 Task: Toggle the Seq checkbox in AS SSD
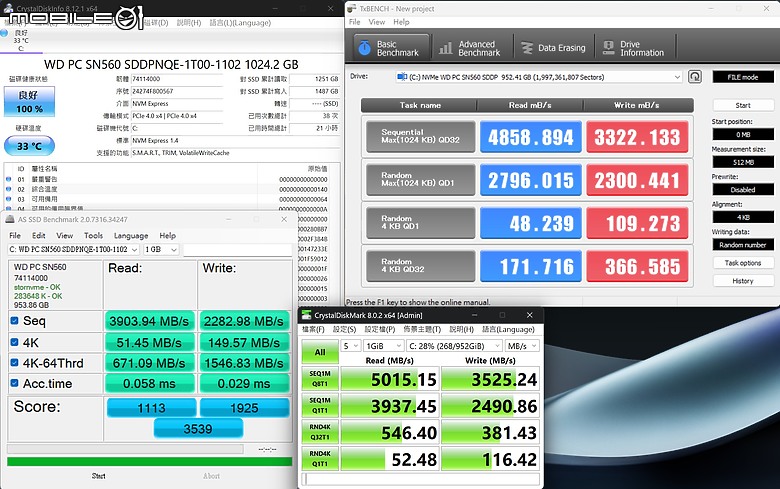click(x=14, y=321)
